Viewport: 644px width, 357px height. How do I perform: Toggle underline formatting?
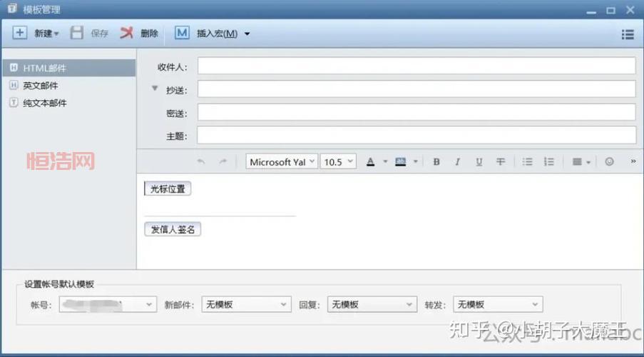(479, 162)
